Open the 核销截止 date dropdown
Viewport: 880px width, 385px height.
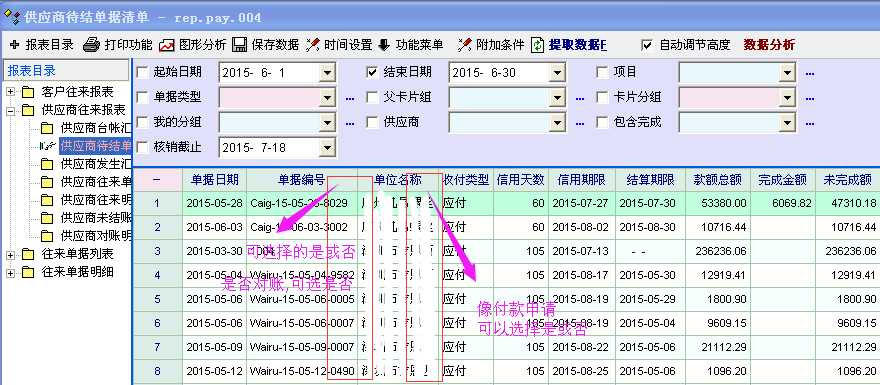(327, 148)
